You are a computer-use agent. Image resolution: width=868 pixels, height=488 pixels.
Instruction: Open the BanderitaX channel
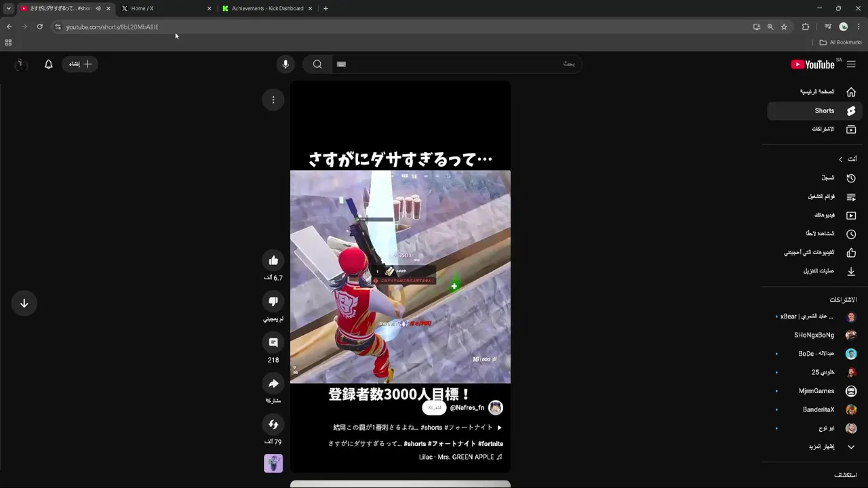coord(814,409)
